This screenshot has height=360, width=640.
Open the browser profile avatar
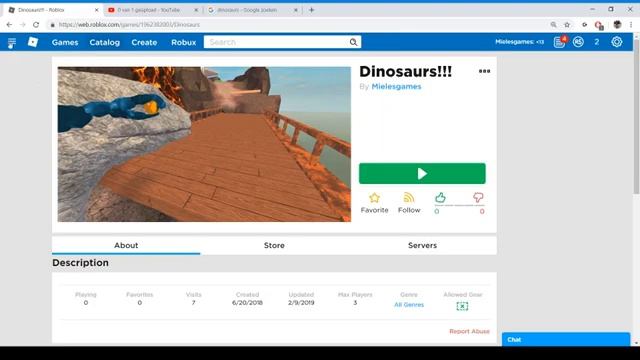(x=617, y=25)
